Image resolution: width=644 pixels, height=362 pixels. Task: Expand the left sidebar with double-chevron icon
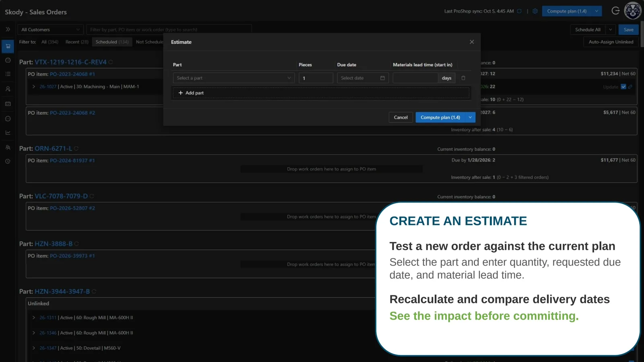point(8,29)
